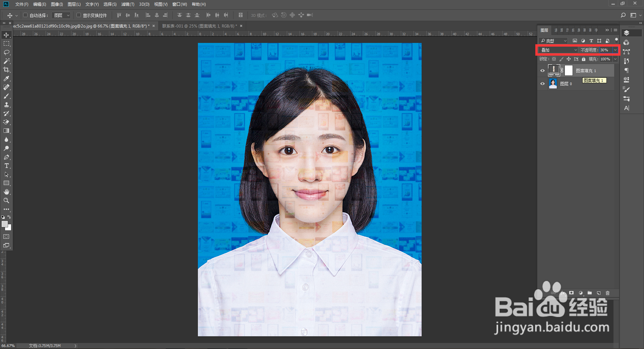Select the Clone Stamp tool
Screen dimensions: 644x349
6,105
